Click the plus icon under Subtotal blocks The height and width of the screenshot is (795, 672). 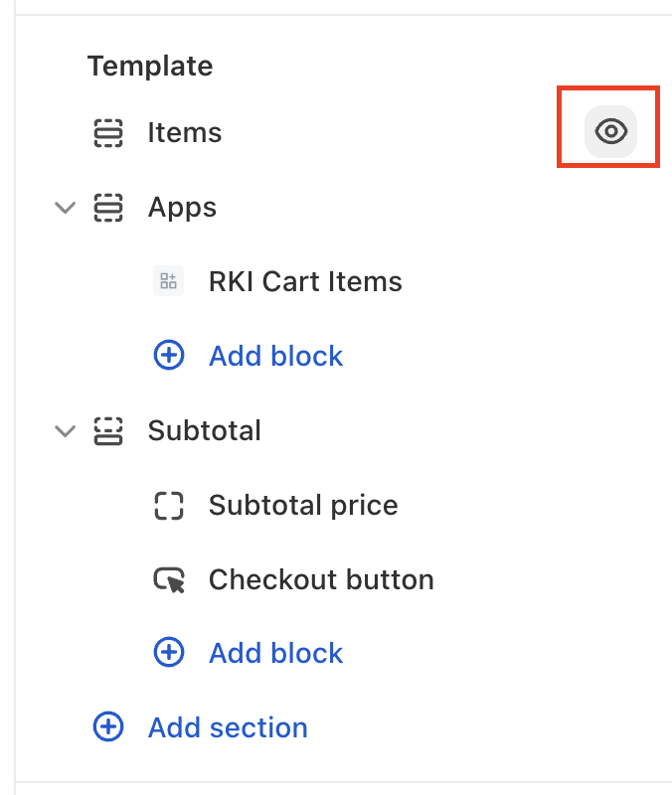coord(169,653)
